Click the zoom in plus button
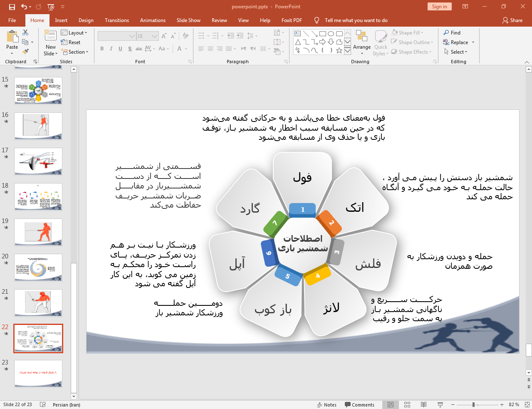532x409 pixels. point(502,405)
